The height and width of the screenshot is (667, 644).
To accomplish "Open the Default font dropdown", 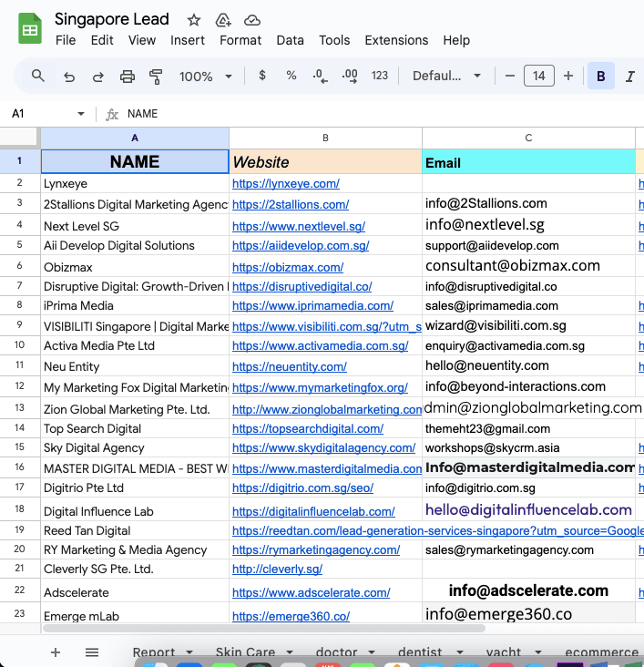I will click(446, 76).
